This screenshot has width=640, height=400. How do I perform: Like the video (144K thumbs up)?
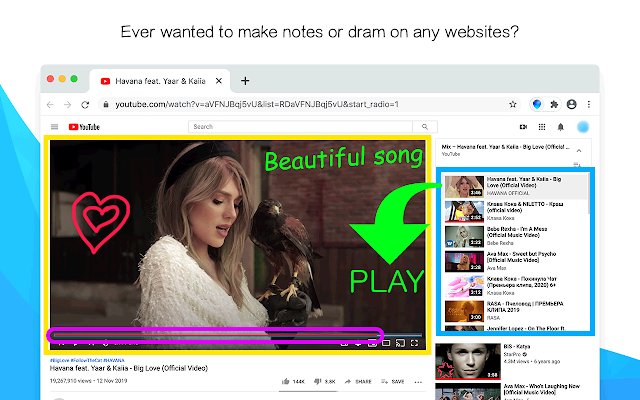[x=293, y=382]
